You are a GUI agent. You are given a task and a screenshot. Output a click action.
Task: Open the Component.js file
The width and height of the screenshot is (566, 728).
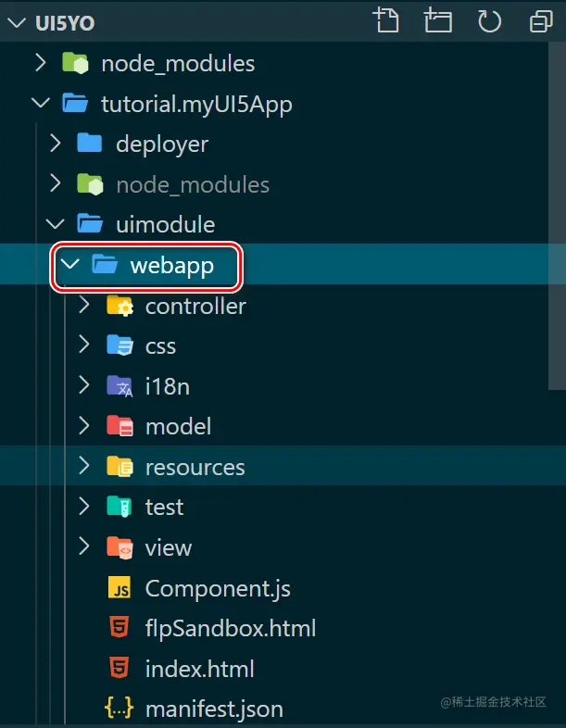[218, 589]
